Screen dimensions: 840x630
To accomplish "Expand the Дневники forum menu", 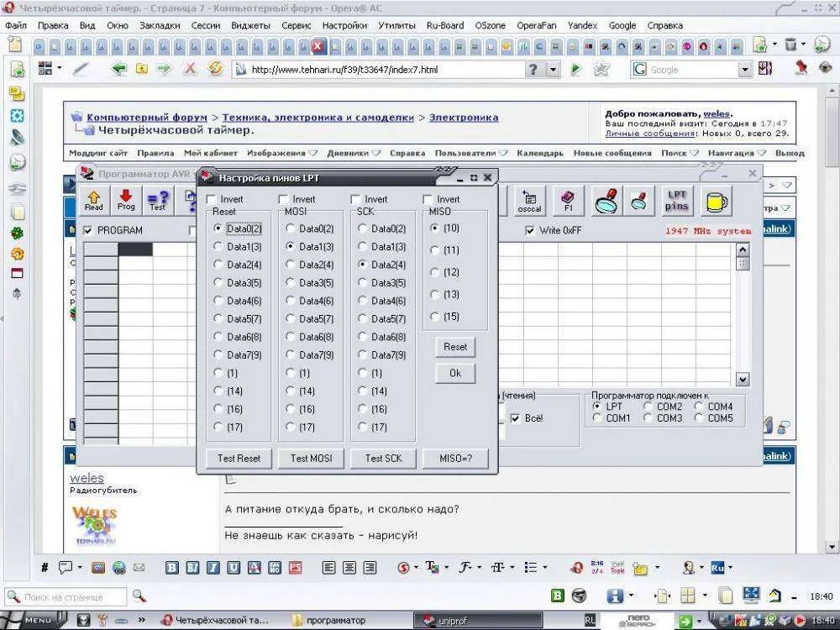I will 354,153.
